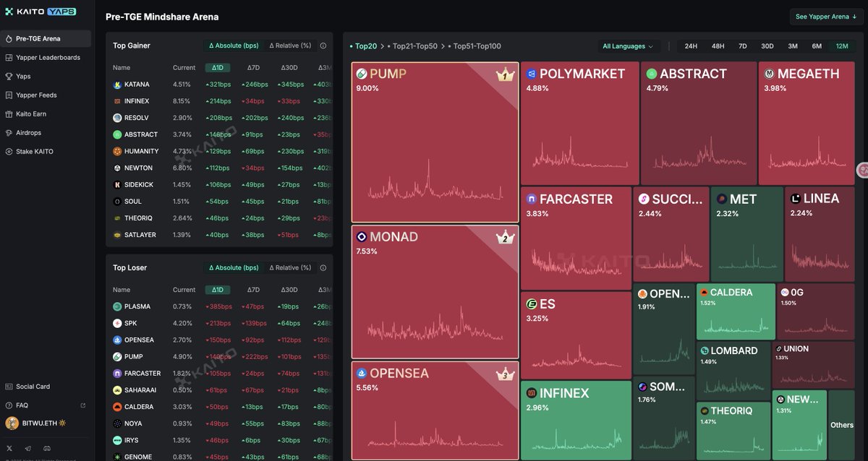Click the rank 2 crown badge on MONAD
Image resolution: width=868 pixels, height=461 pixels.
(x=504, y=237)
